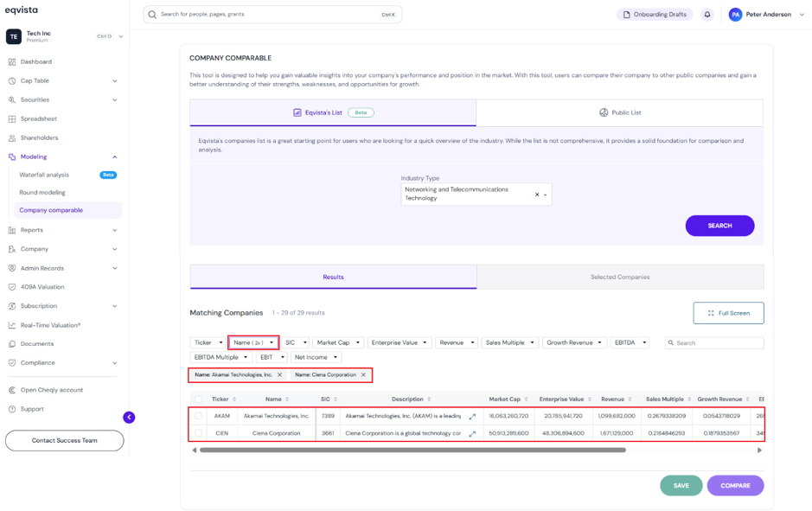Click the Support help icon
Viewport: 812px width, 511px height.
12,409
